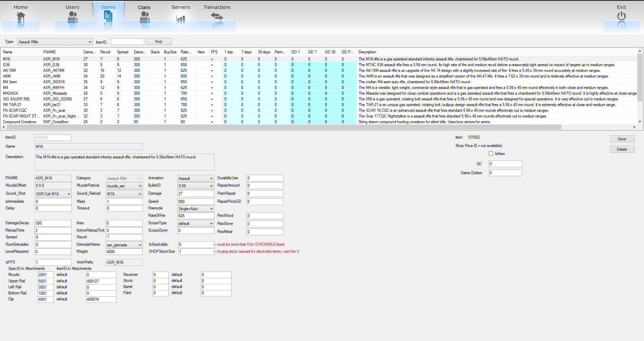This screenshot has height=341, width=644.
Task: Click the Clip ItemID field 400016
Action: tap(101, 299)
